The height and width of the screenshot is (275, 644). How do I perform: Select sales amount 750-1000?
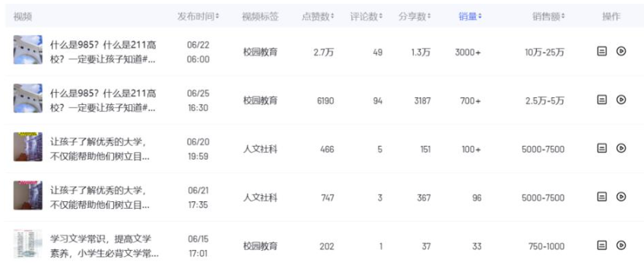[x=546, y=246]
